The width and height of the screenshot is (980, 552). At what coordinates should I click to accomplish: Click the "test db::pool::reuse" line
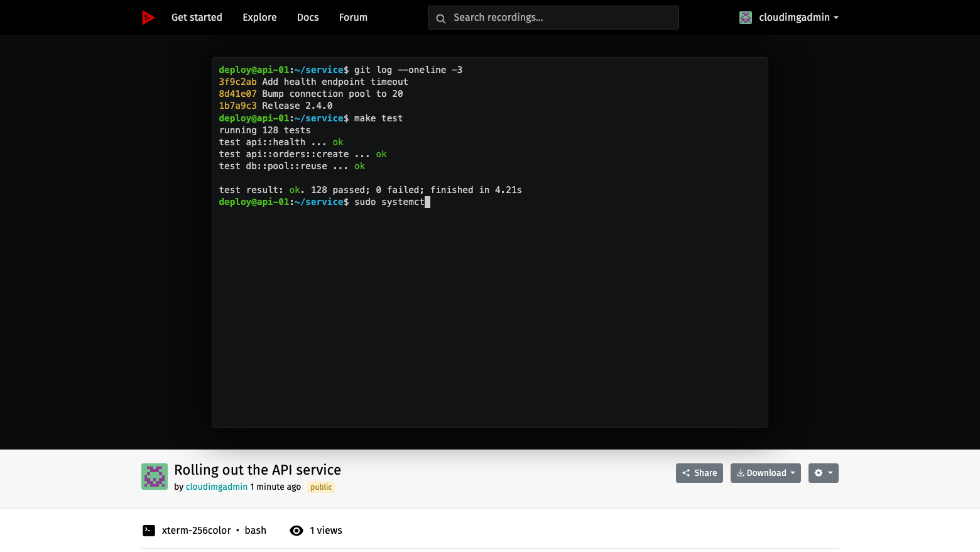pos(292,166)
